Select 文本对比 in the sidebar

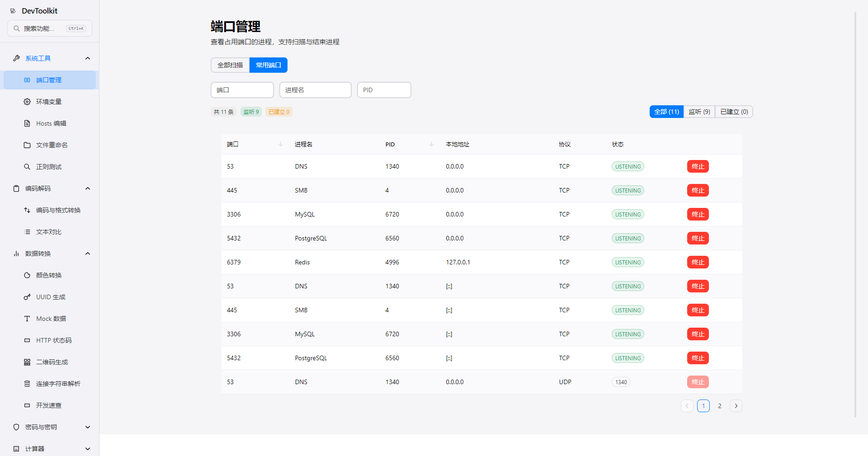tap(50, 232)
